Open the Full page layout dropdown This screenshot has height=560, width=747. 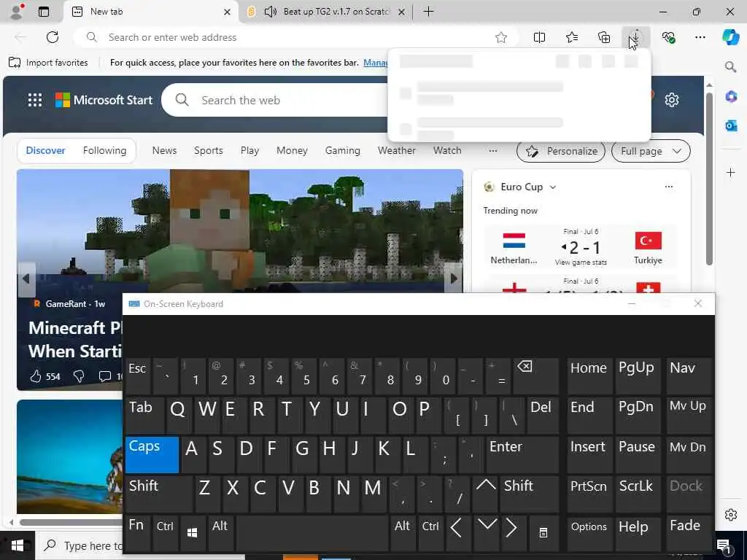tap(651, 151)
